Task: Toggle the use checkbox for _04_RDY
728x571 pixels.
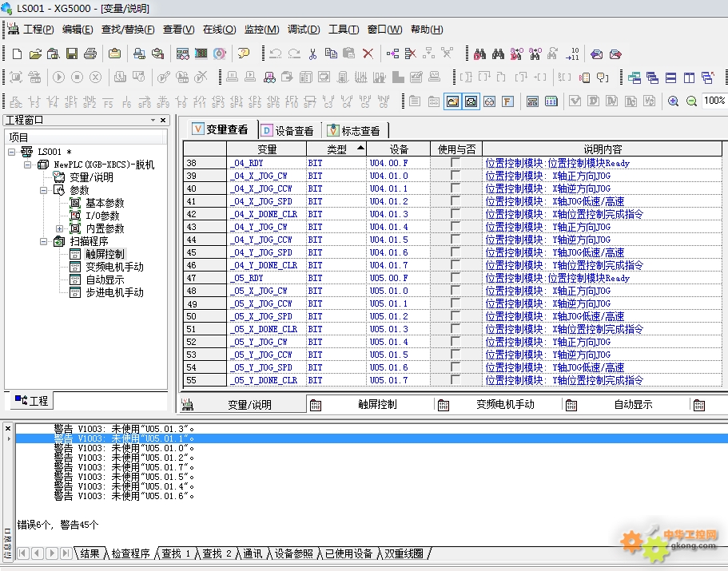Action: pyautogui.click(x=455, y=162)
